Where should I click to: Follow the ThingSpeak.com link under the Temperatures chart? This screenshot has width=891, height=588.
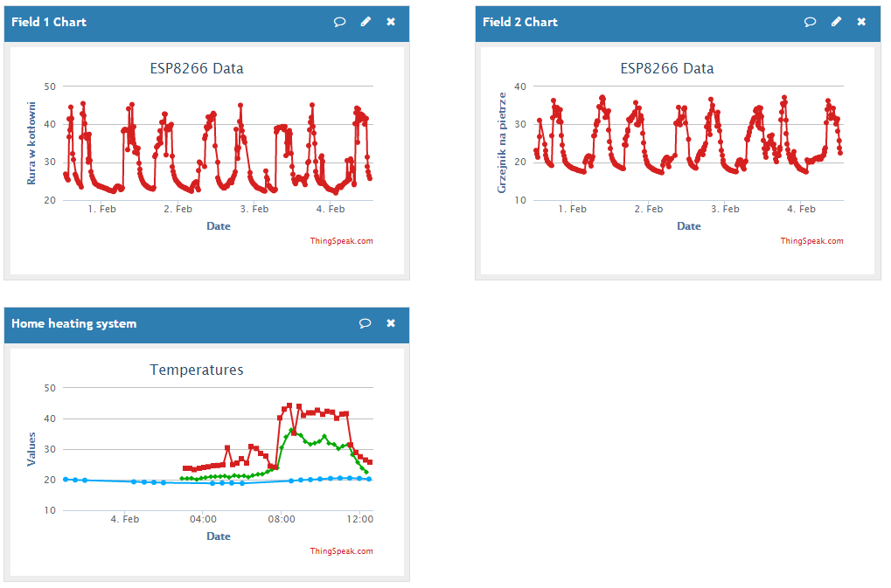[341, 551]
